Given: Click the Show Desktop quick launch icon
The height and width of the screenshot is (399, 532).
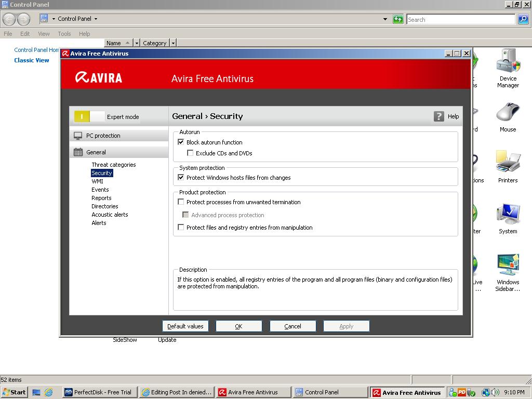Looking at the screenshot, I should click(x=36, y=392).
